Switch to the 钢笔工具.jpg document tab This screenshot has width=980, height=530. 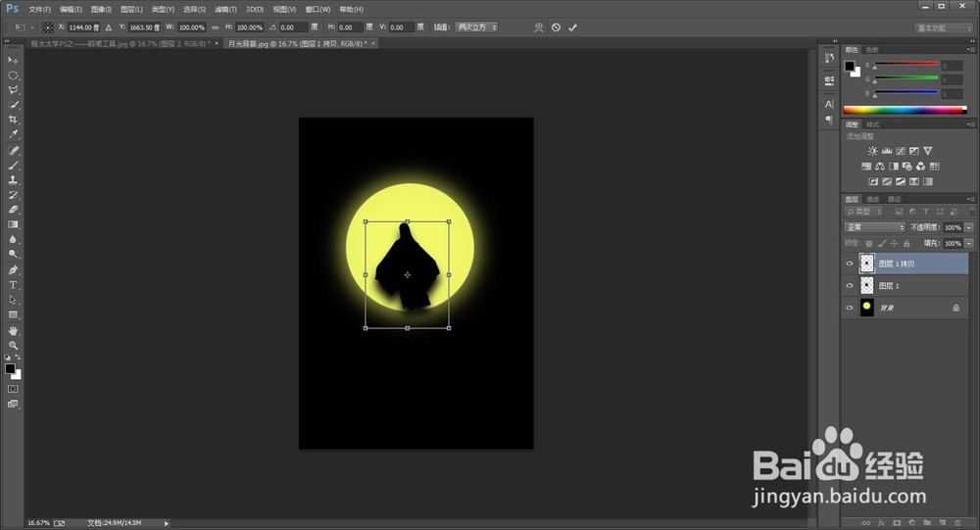click(x=121, y=44)
